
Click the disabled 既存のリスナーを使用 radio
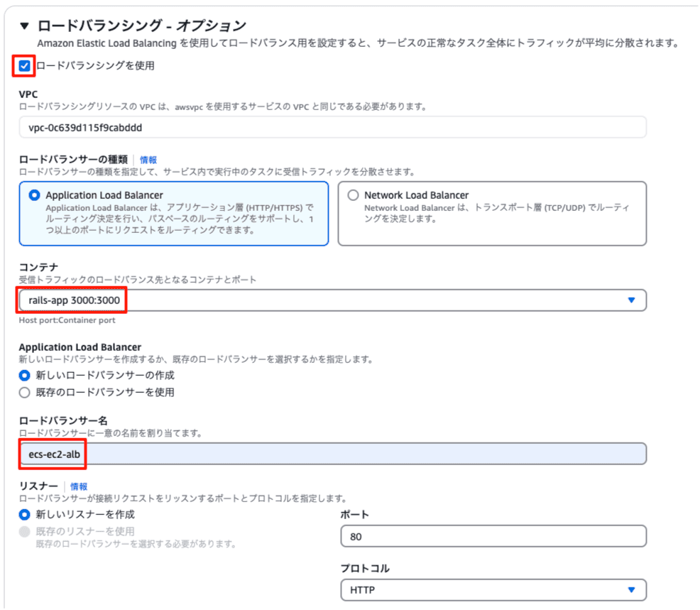click(x=25, y=532)
